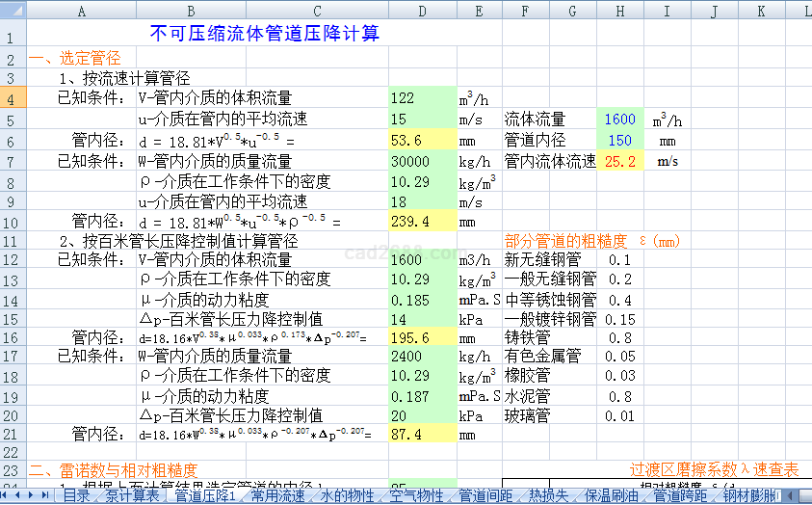Click the green volume flow cell 122

point(422,98)
